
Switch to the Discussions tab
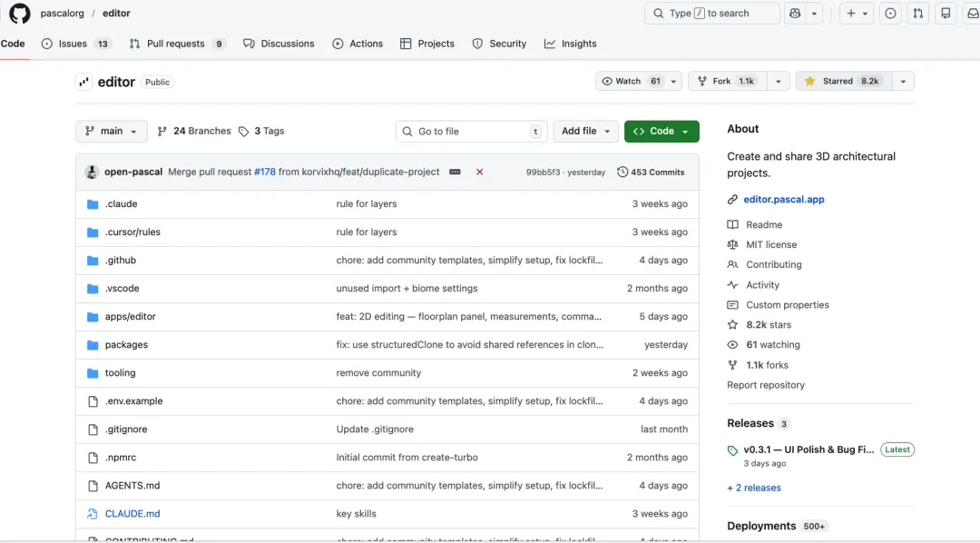(x=279, y=44)
